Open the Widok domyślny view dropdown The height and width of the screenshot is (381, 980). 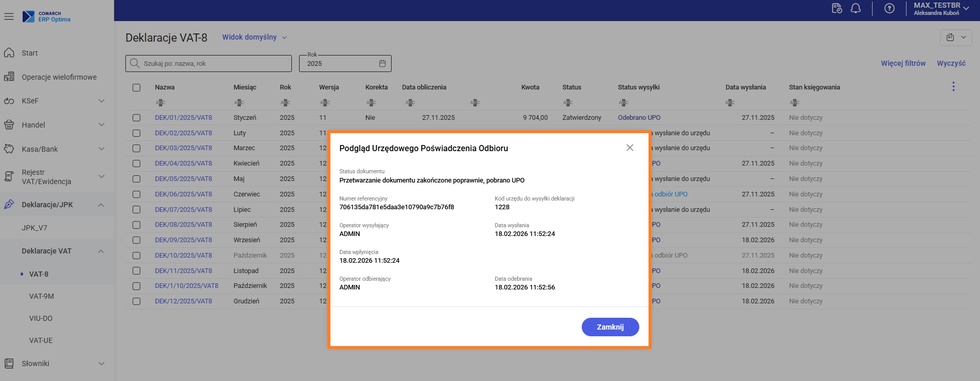point(254,38)
